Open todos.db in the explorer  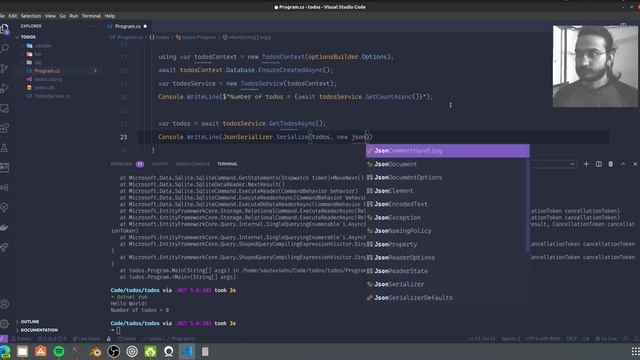point(44,87)
